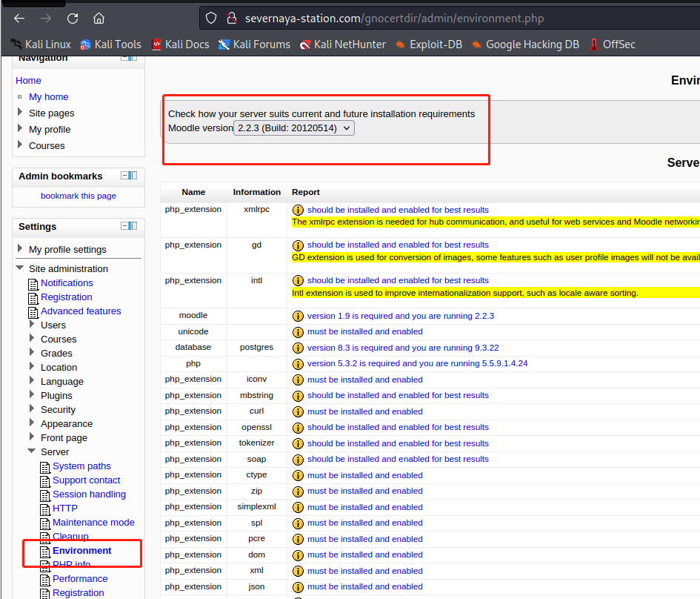The width and height of the screenshot is (700, 599).
Task: Open Notifications in Site administration
Action: click(67, 282)
